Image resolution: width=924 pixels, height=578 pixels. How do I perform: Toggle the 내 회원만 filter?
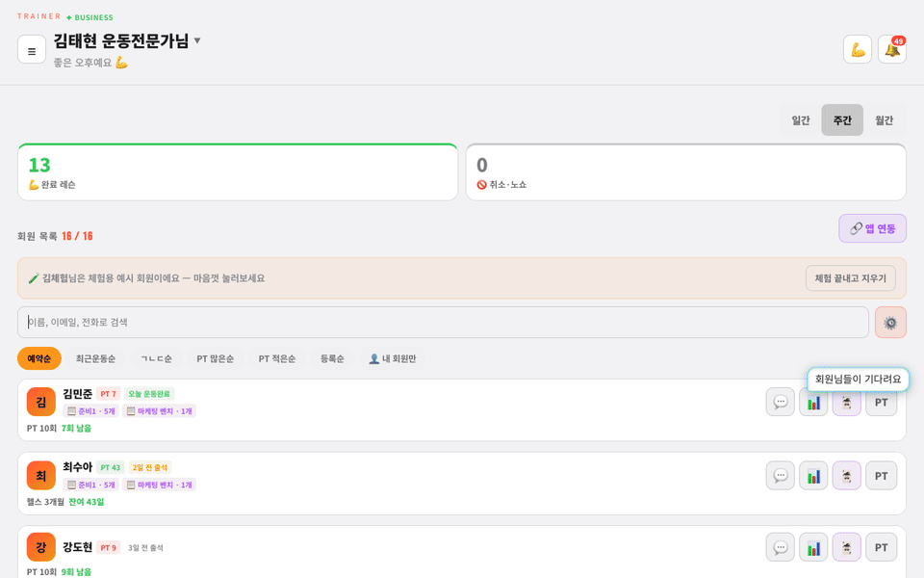[x=393, y=358]
